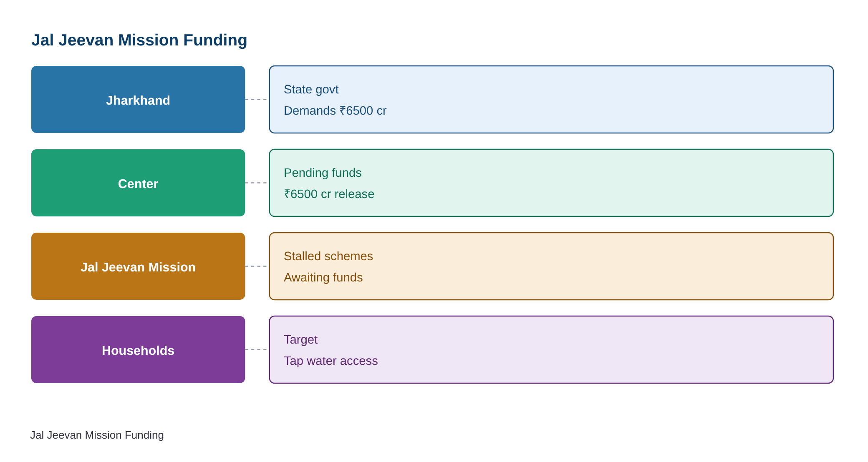Click the Jal Jeevan Mission Funding title
Screen dimensions: 868x462
[139, 40]
